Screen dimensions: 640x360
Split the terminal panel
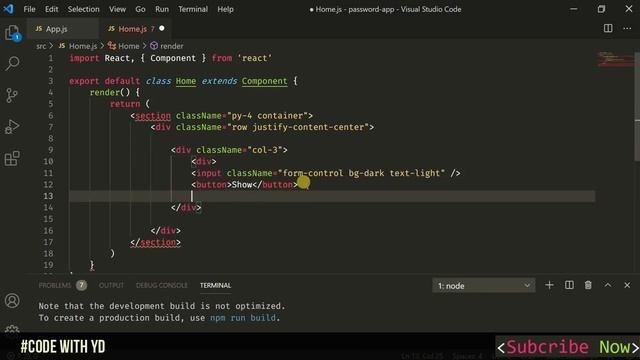[569, 285]
